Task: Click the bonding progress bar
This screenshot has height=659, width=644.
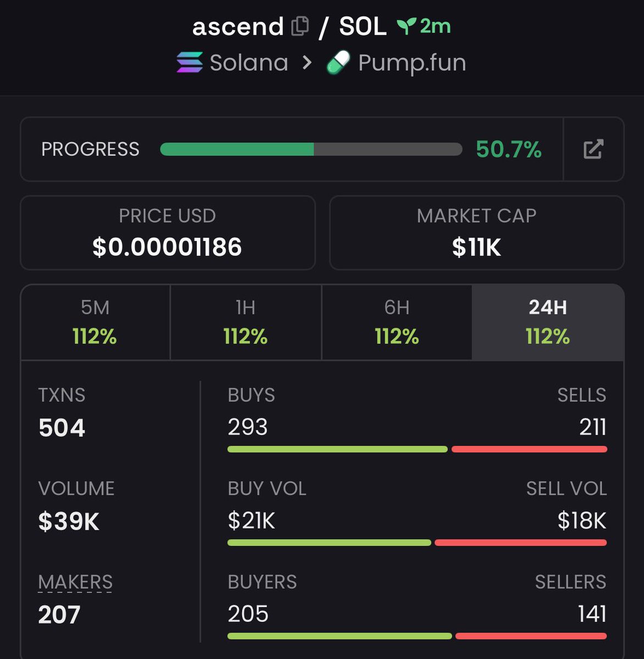Action: coord(311,149)
